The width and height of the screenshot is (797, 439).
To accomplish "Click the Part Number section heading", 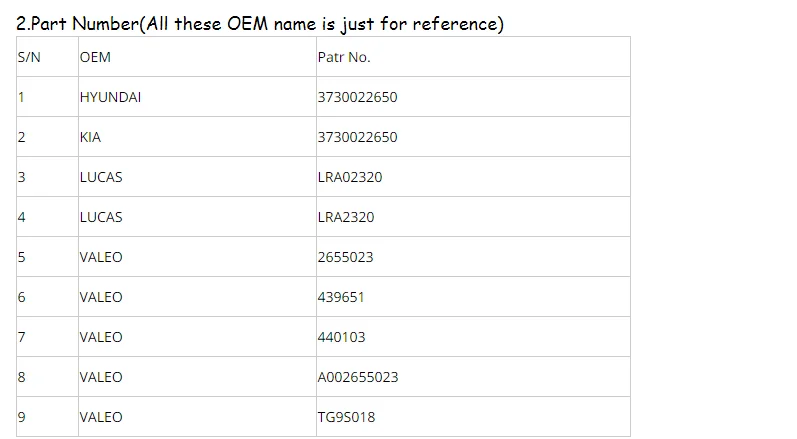I will pos(259,23).
